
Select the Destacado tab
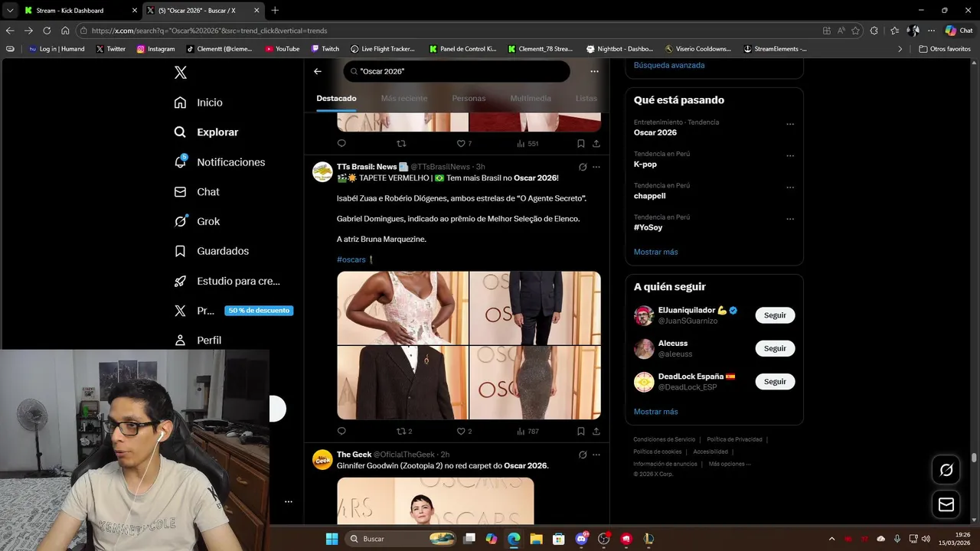[x=336, y=98]
